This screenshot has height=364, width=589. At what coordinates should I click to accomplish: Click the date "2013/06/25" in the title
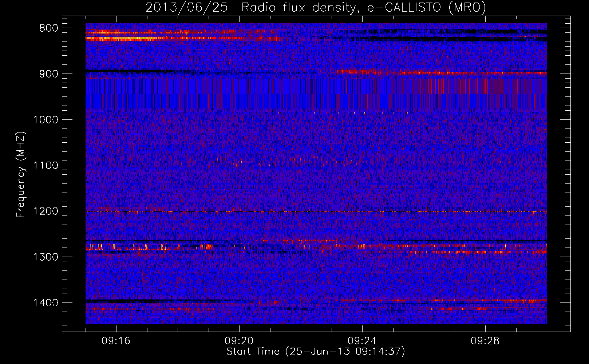coord(187,7)
